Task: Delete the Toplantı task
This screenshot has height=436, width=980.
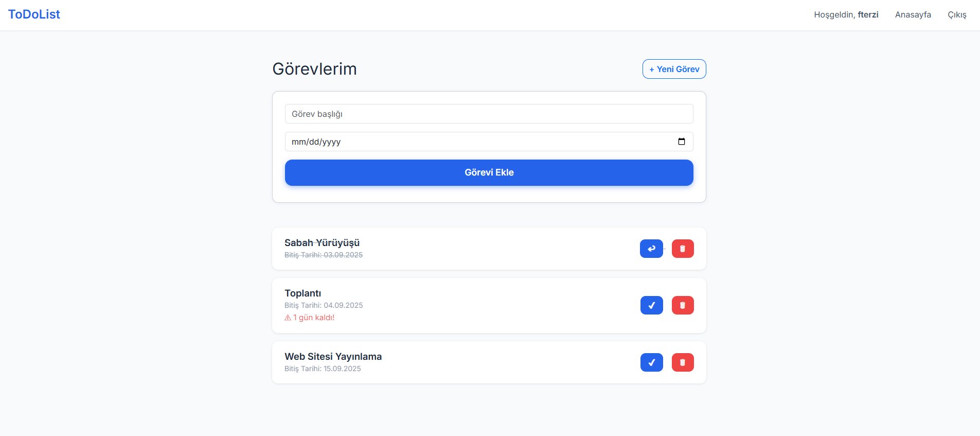Action: (683, 305)
